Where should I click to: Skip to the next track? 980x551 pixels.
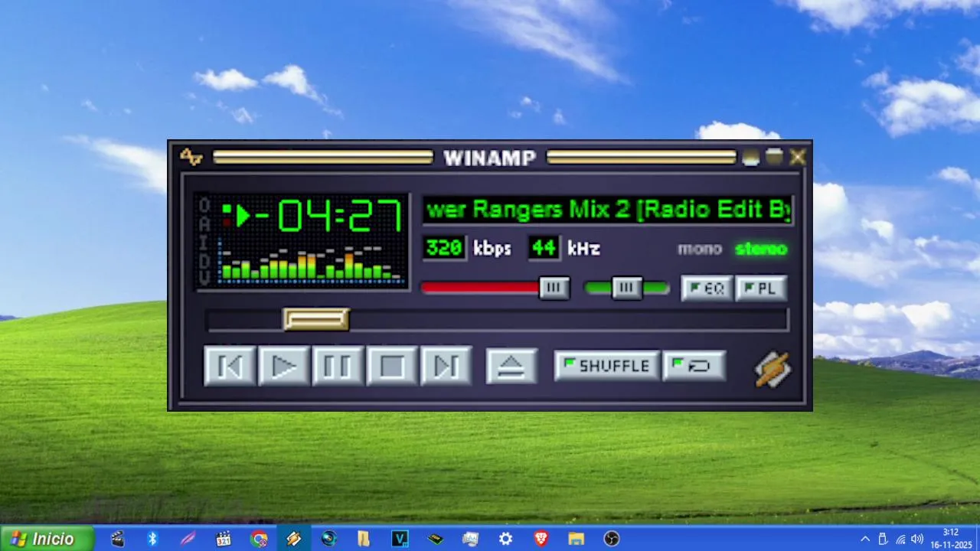click(446, 367)
